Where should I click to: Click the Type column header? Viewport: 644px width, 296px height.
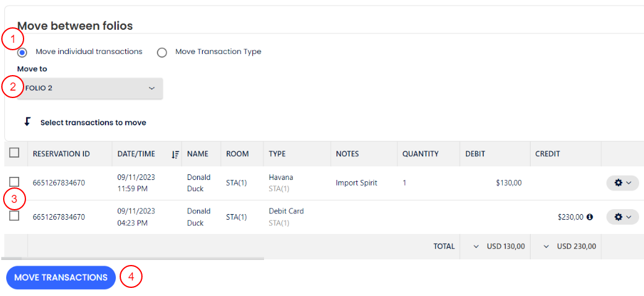click(277, 154)
